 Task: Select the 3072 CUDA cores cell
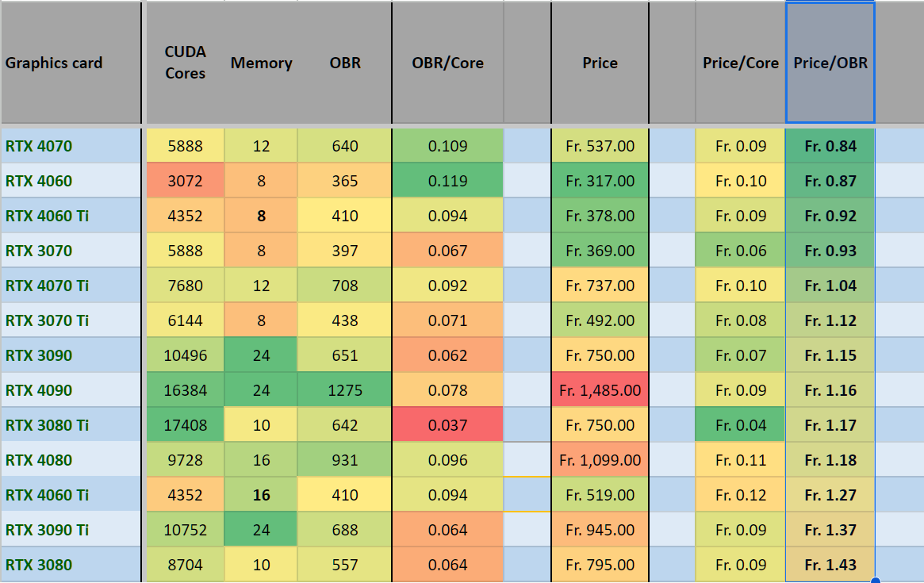[185, 181]
